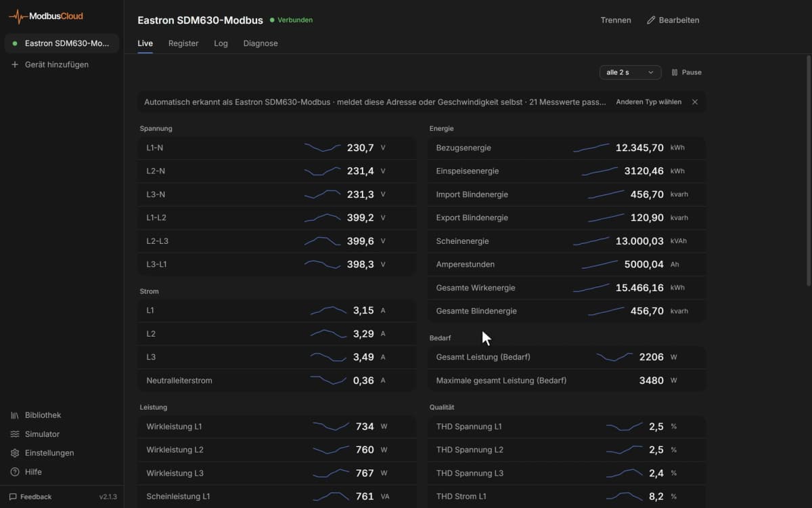
Task: Select the Eastron SDM630-Mo... device in the sidebar
Action: click(62, 43)
